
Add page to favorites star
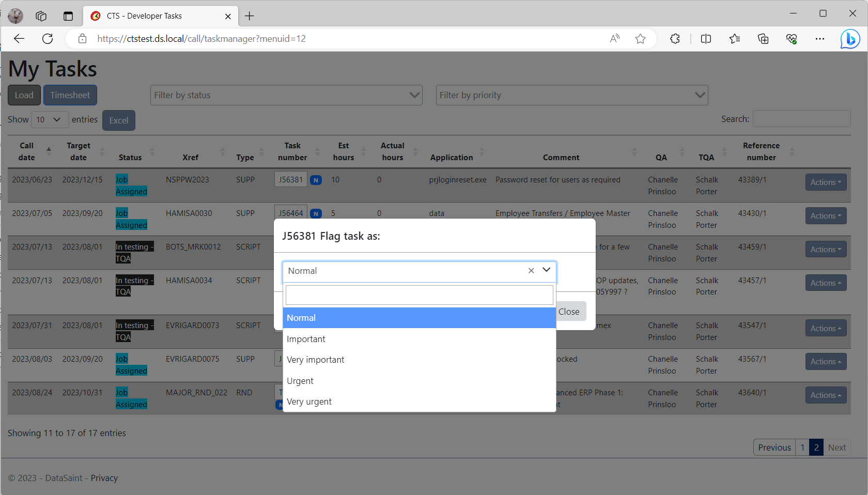[641, 39]
